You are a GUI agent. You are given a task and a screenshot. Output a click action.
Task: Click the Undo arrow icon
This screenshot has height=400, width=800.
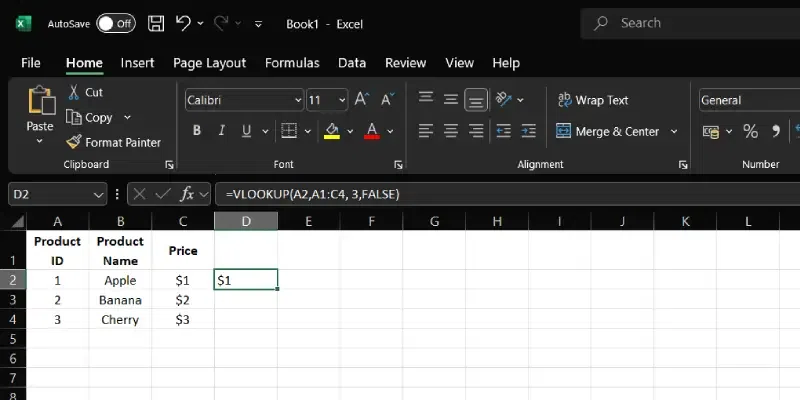[x=183, y=23]
